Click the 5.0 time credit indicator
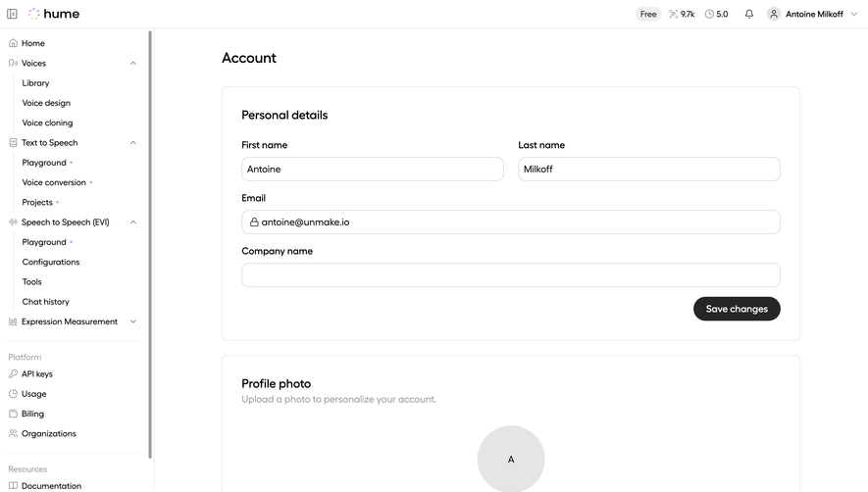Image resolution: width=868 pixels, height=492 pixels. click(716, 14)
